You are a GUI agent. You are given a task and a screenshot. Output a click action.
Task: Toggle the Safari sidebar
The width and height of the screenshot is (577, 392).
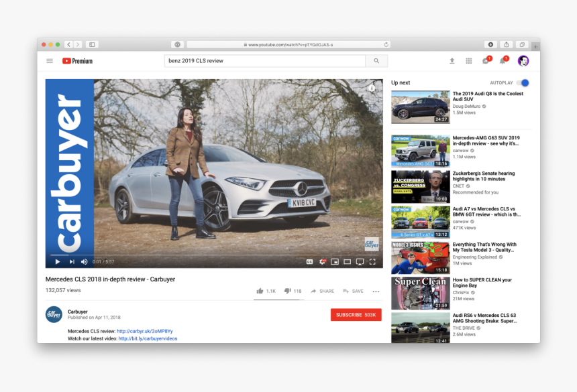[92, 44]
